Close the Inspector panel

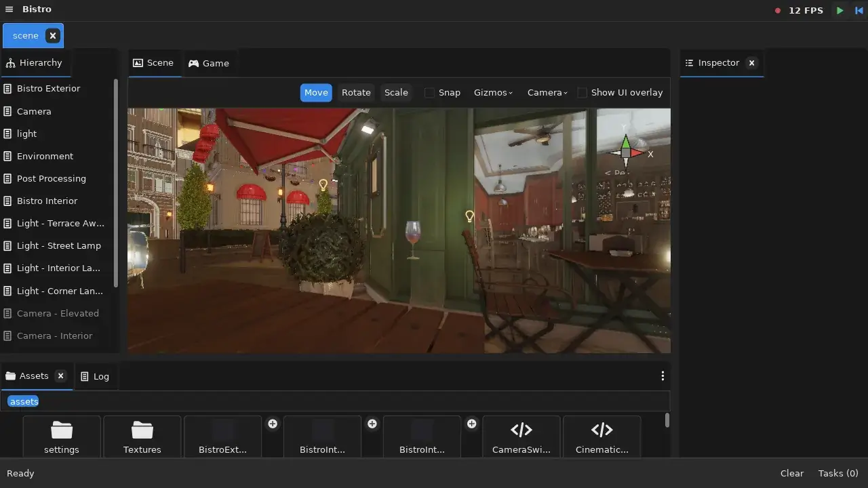coord(751,63)
